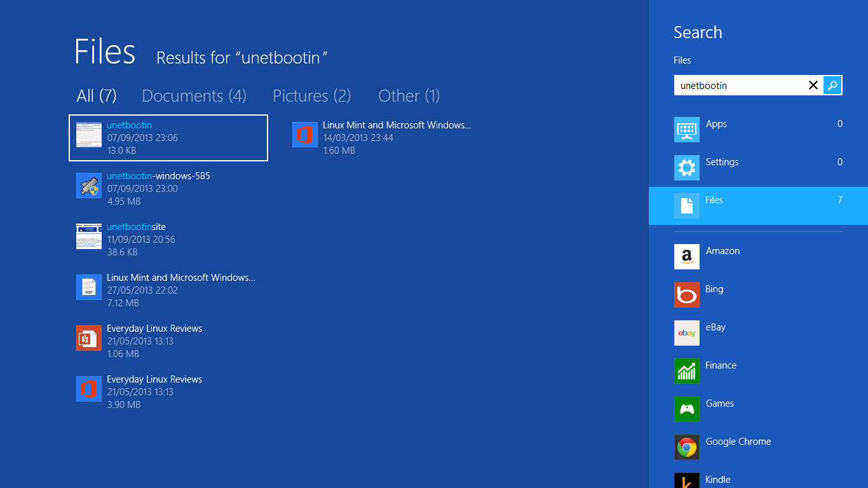
Task: Click the Games controller icon
Action: click(x=687, y=409)
